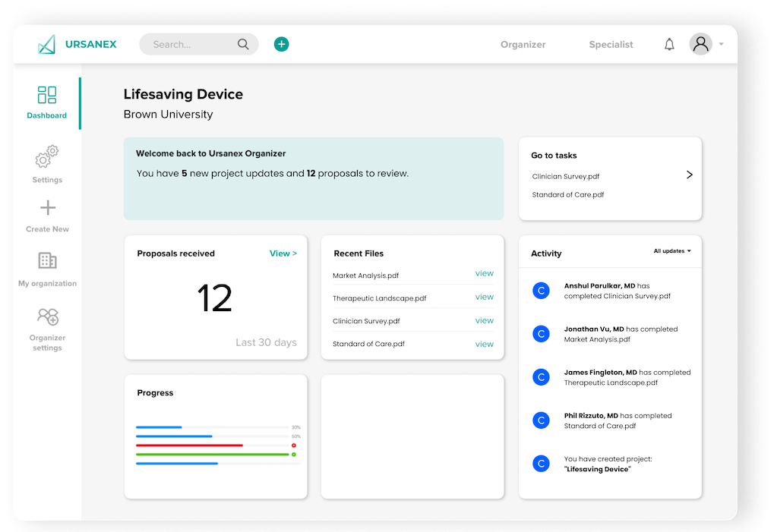The height and width of the screenshot is (532, 774).
Task: View Standard of Care.pdf in Recent Files
Action: [x=485, y=343]
